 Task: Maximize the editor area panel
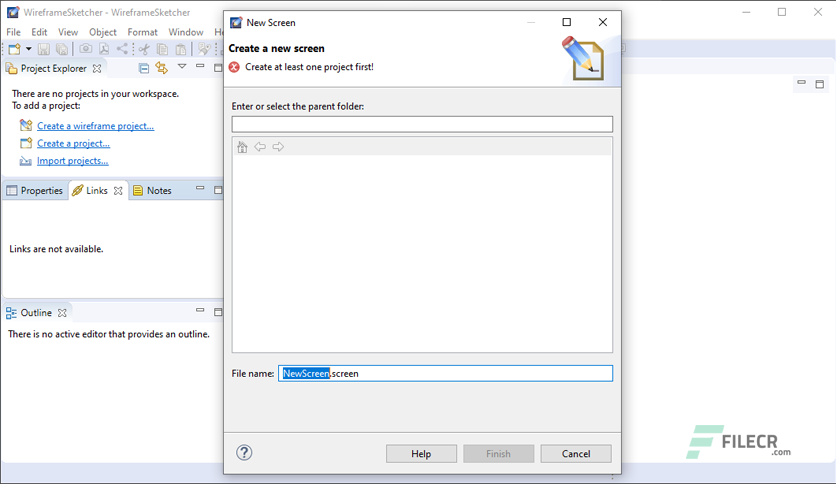click(x=819, y=84)
